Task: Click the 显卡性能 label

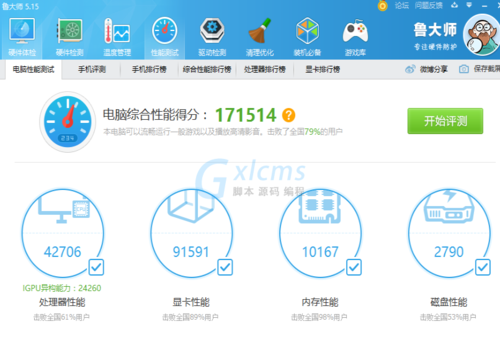Action: [191, 302]
